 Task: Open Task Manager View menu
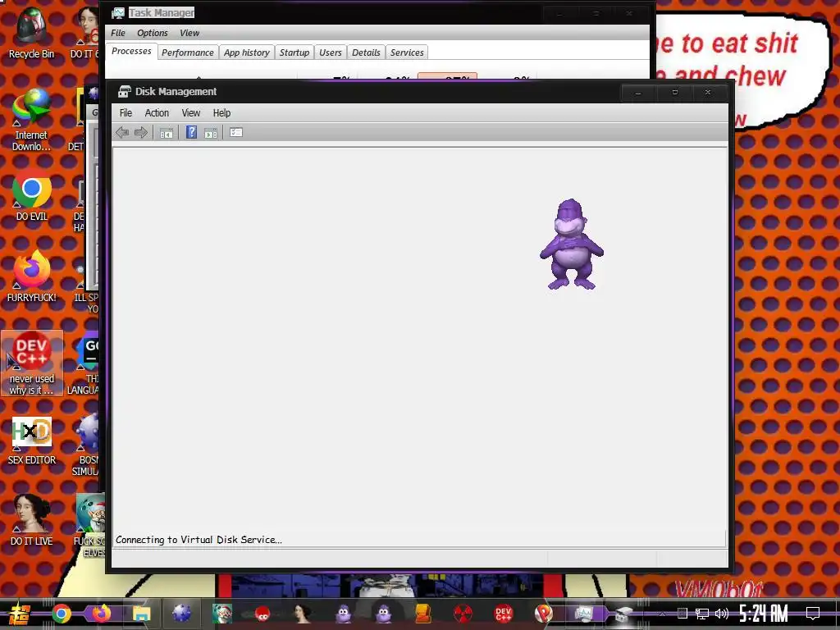[x=189, y=33]
